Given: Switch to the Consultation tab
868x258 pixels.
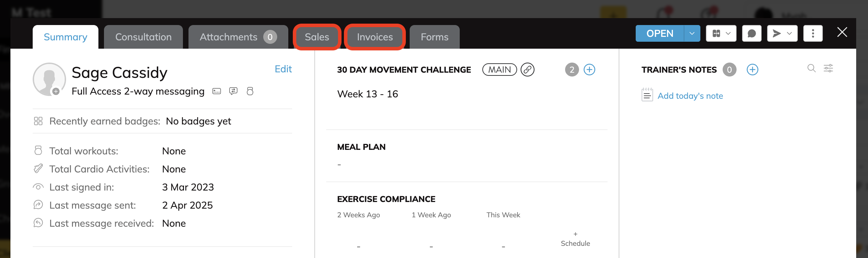Looking at the screenshot, I should tap(143, 37).
